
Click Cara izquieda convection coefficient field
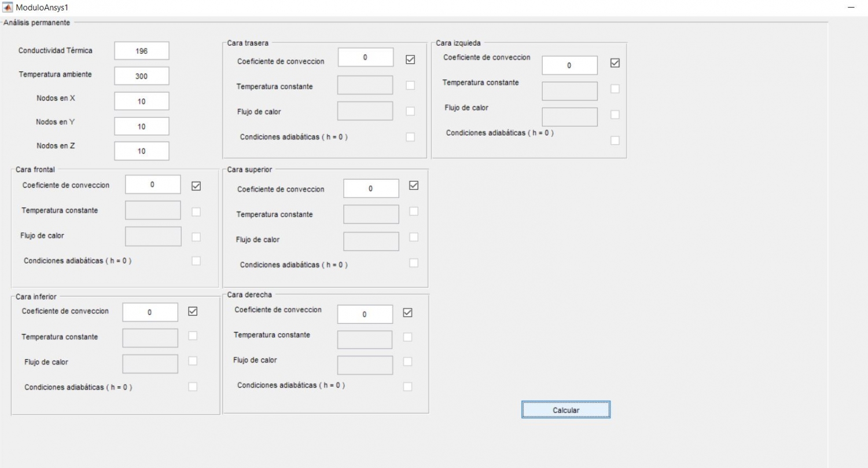coord(569,65)
